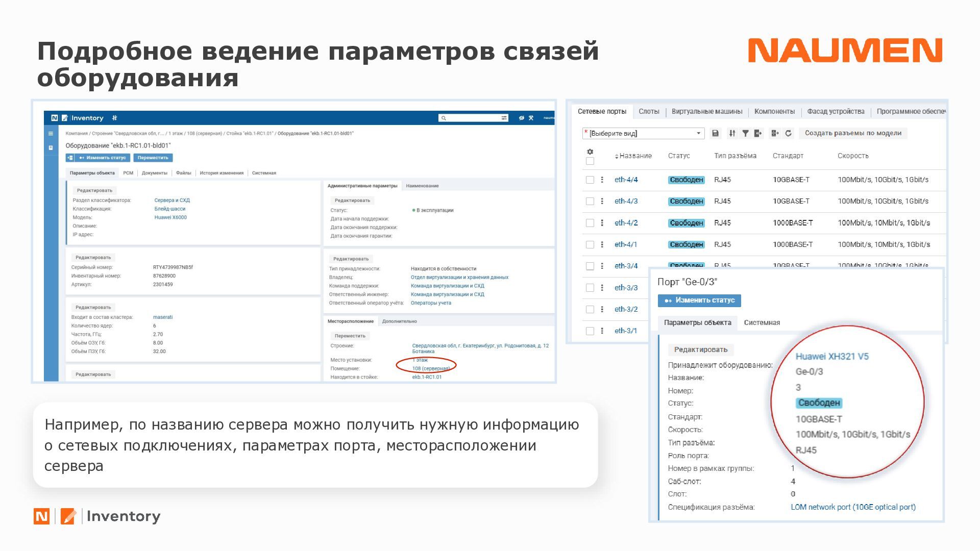Sort table by Название column arrow
Viewport: 980px width, 551px height.
(x=617, y=156)
